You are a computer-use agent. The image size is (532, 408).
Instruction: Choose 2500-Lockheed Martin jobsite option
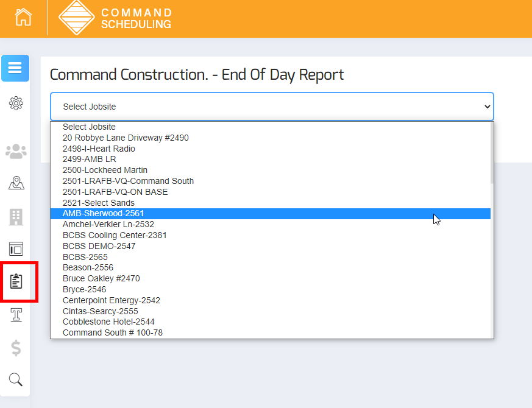pos(105,171)
